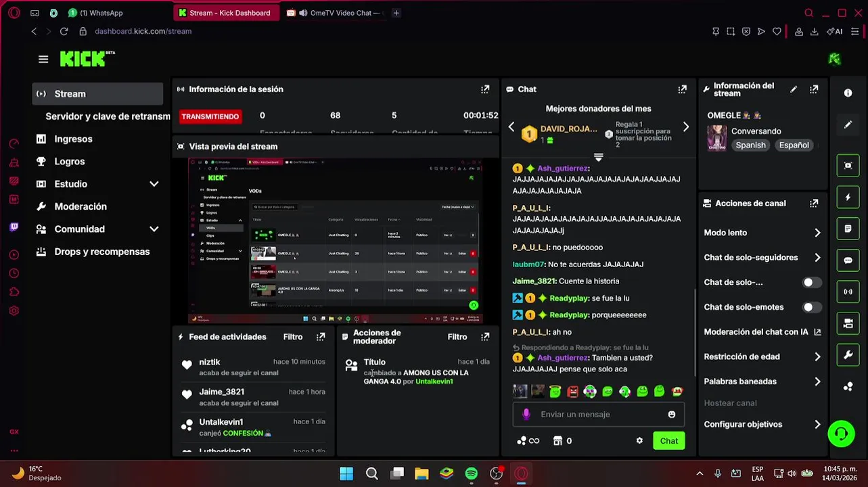Open the emoji picker in message box
The height and width of the screenshot is (487, 868).
point(672,415)
